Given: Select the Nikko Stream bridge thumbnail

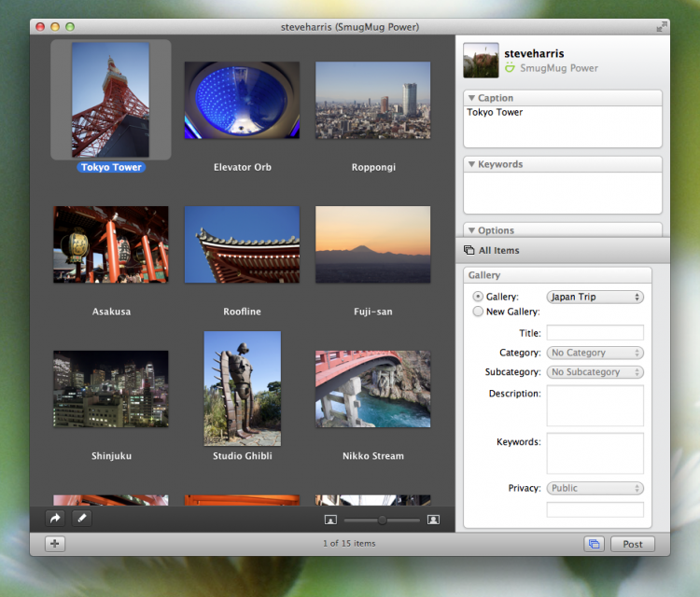Looking at the screenshot, I should (x=372, y=389).
